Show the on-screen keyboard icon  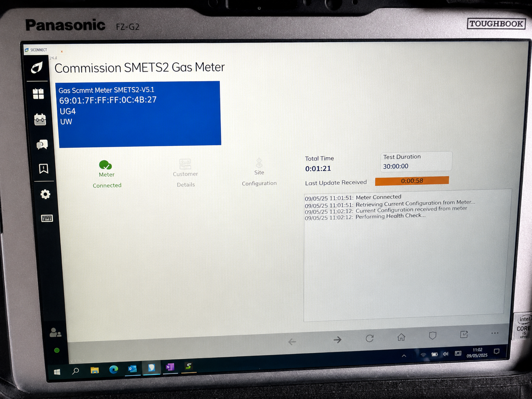[47, 219]
